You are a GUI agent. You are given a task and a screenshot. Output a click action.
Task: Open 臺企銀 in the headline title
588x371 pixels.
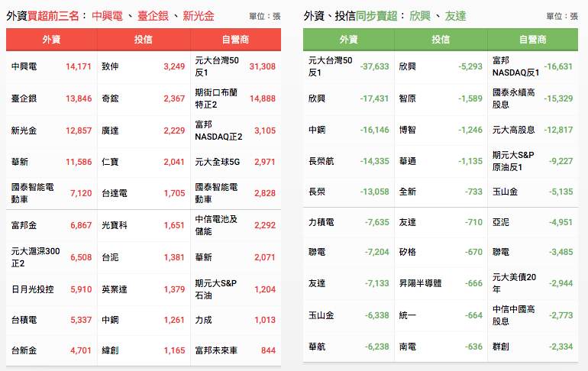coord(153,16)
